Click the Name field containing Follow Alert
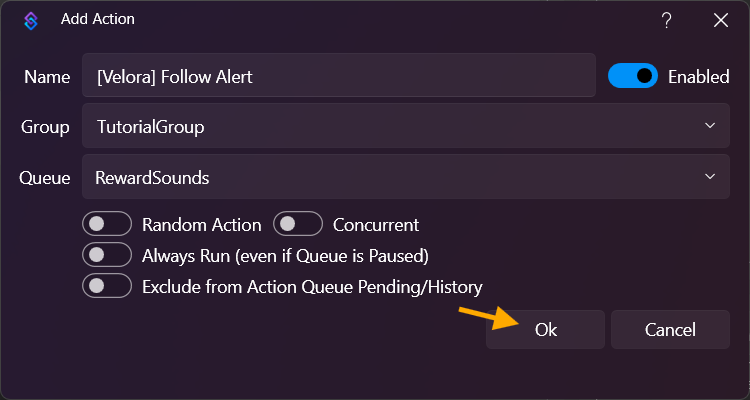Viewport: 750px width, 400px height. pos(339,76)
